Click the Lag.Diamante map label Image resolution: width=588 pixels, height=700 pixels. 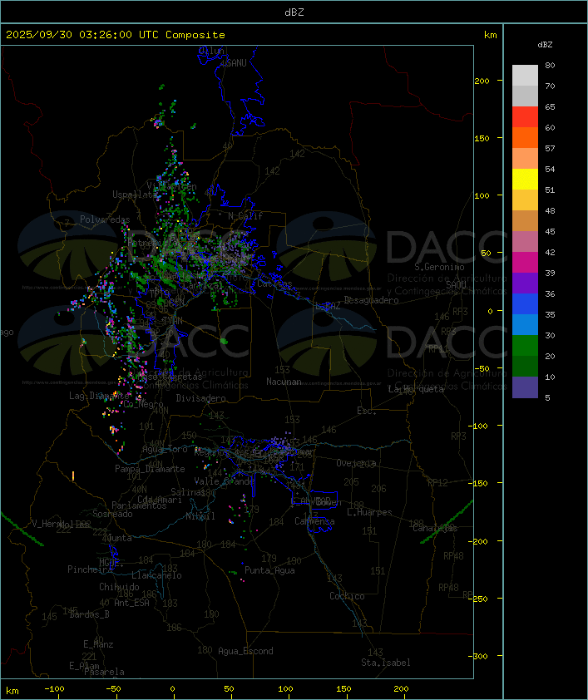[99, 396]
